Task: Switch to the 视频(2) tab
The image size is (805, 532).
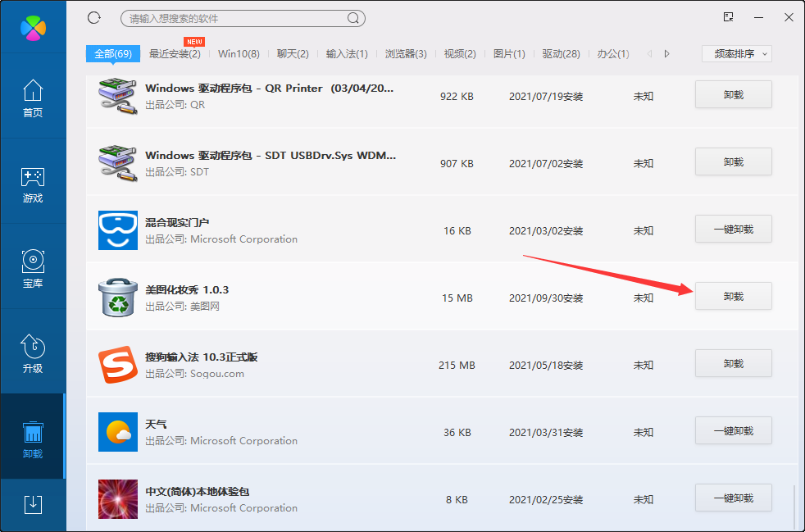Action: [460, 53]
